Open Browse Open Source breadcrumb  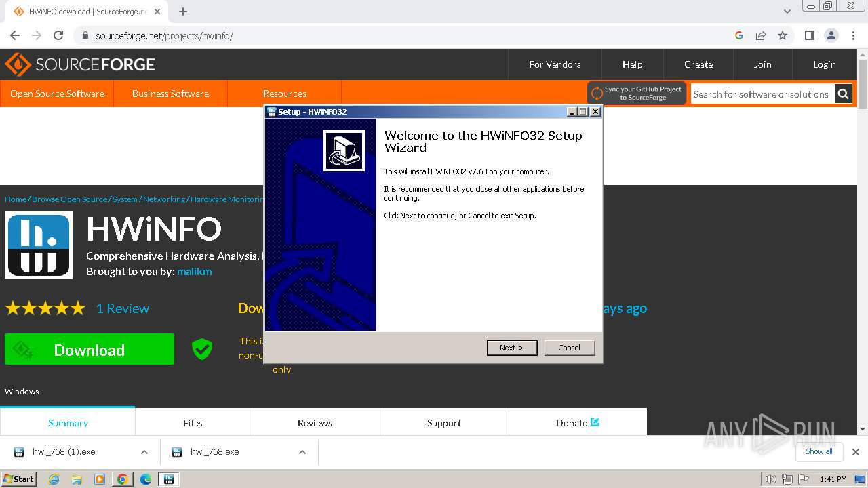point(69,199)
